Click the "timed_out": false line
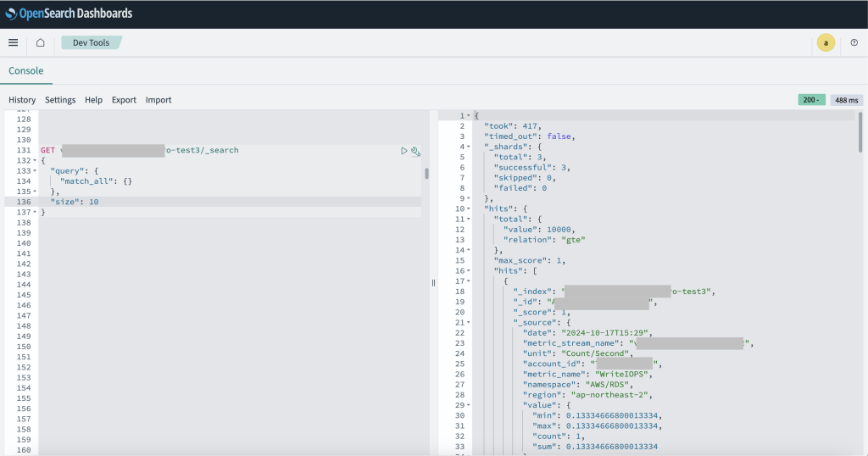Image resolution: width=868 pixels, height=456 pixels. coord(531,136)
